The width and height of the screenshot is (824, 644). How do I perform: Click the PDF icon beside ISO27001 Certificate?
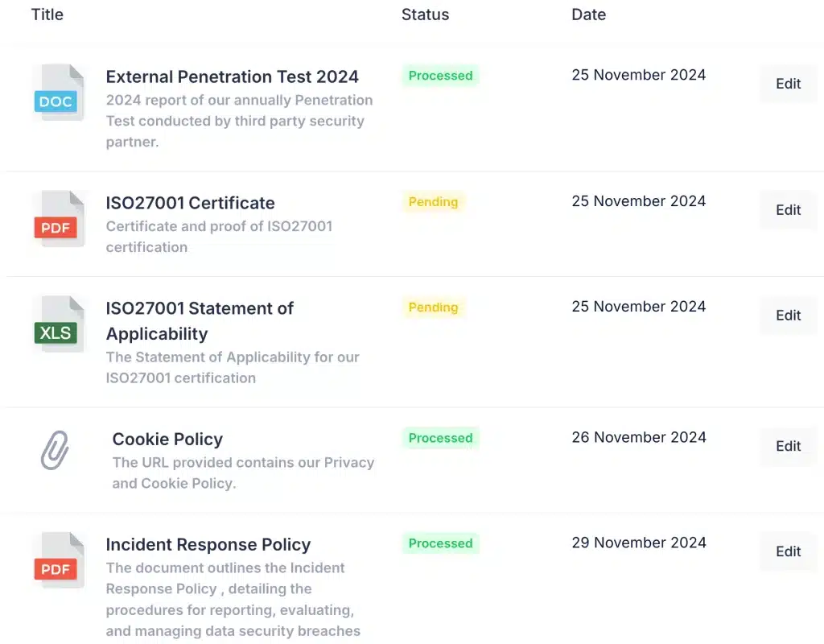[59, 219]
